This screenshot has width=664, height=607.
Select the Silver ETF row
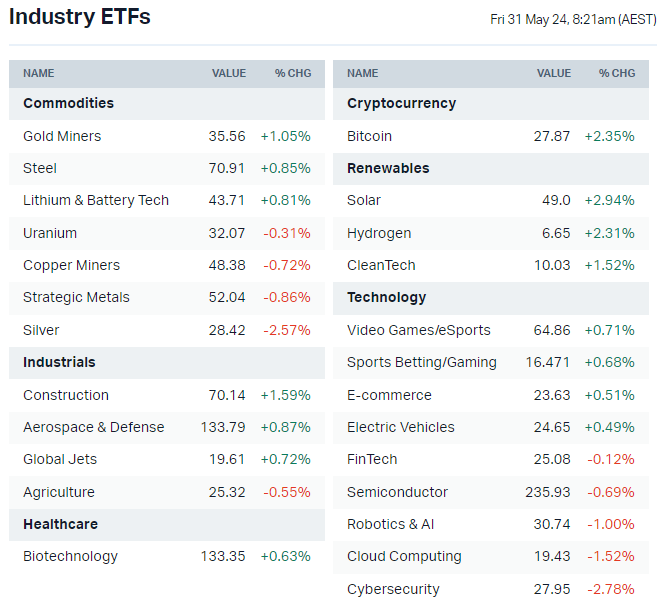(x=41, y=330)
